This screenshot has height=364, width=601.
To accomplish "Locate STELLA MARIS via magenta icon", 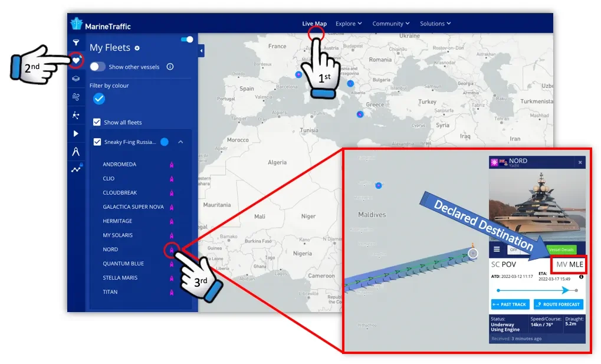I will point(172,278).
